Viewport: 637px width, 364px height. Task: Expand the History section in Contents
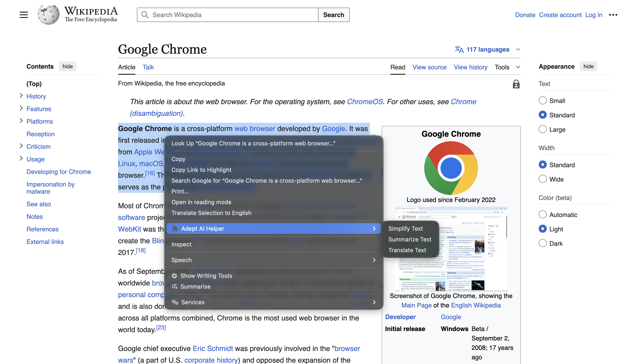pyautogui.click(x=21, y=96)
